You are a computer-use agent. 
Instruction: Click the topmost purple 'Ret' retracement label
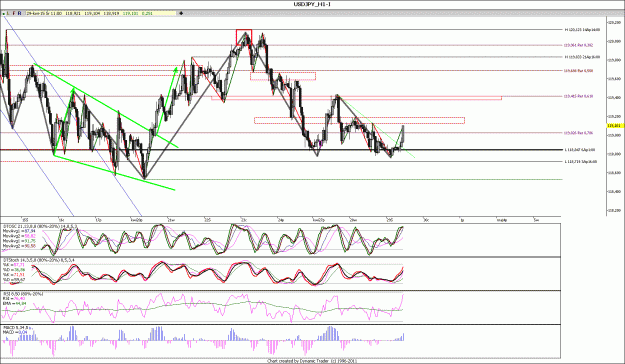pyautogui.click(x=579, y=45)
